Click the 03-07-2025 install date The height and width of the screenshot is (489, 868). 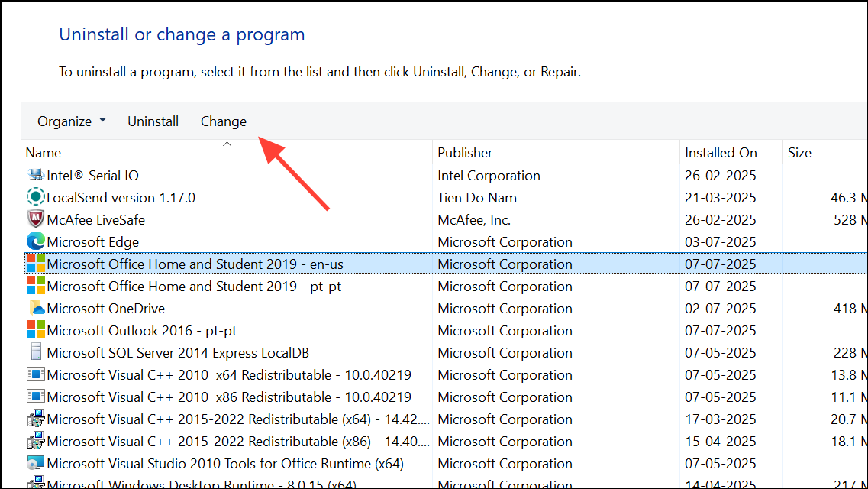click(720, 242)
